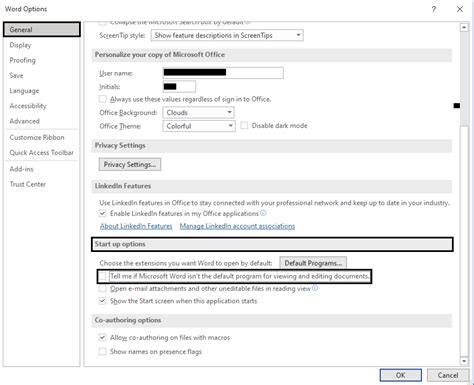Uncheck Show the Start screen checkbox
Image resolution: width=474 pixels, height=385 pixels.
click(103, 301)
